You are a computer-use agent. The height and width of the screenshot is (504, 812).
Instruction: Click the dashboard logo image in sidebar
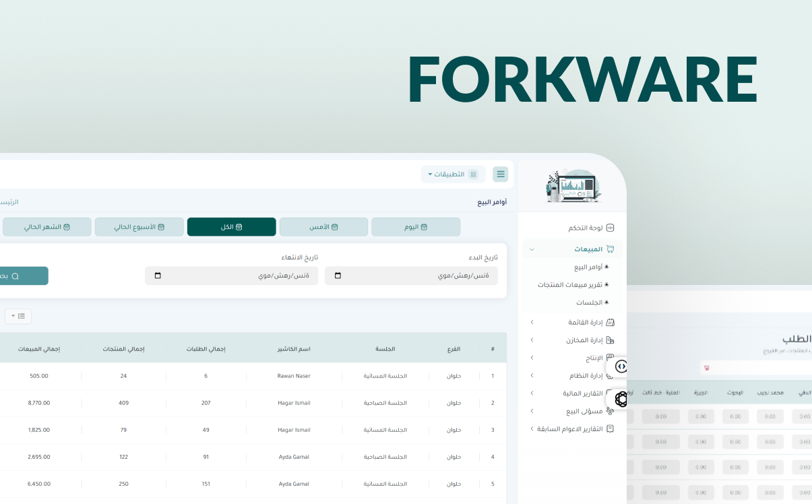click(x=573, y=187)
